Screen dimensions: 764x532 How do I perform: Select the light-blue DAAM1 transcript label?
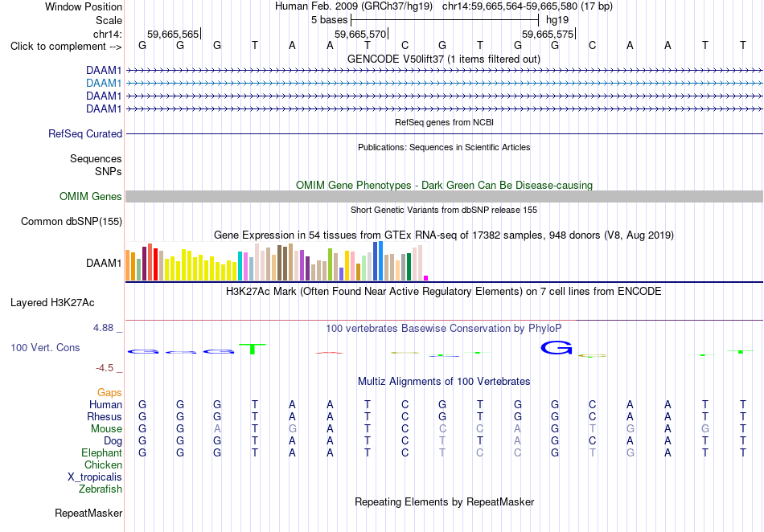(104, 84)
